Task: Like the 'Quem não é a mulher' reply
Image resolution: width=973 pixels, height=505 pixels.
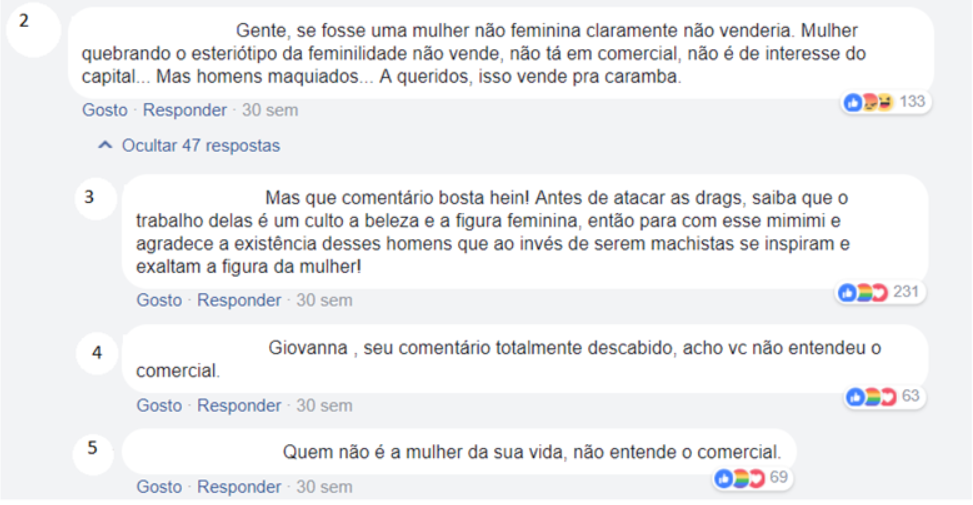Action: pos(159,487)
